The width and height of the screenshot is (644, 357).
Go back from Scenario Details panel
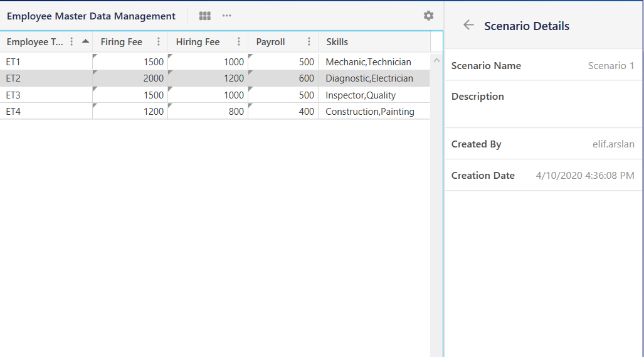click(468, 25)
